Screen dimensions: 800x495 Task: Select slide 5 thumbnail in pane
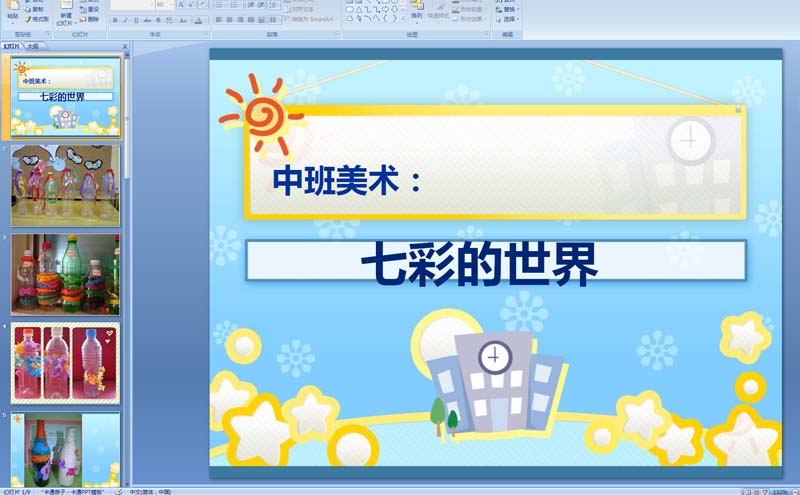click(65, 450)
